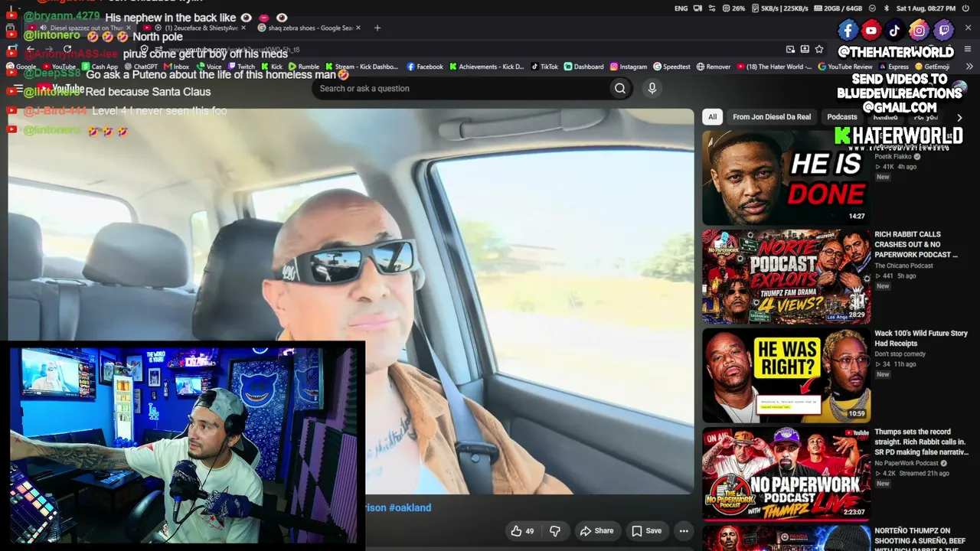Show more bookmarks with the double chevron
Screen dimensions: 980x551
(x=969, y=67)
